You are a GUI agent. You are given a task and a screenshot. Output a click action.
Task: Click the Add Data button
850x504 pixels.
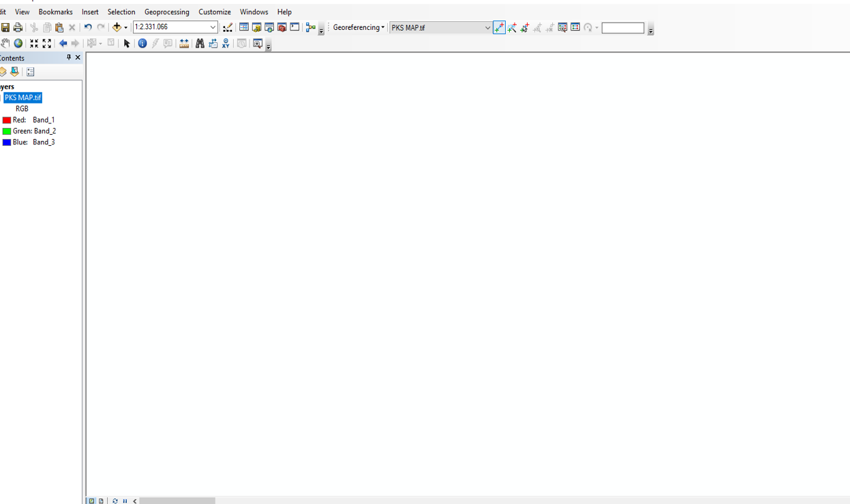click(x=117, y=28)
